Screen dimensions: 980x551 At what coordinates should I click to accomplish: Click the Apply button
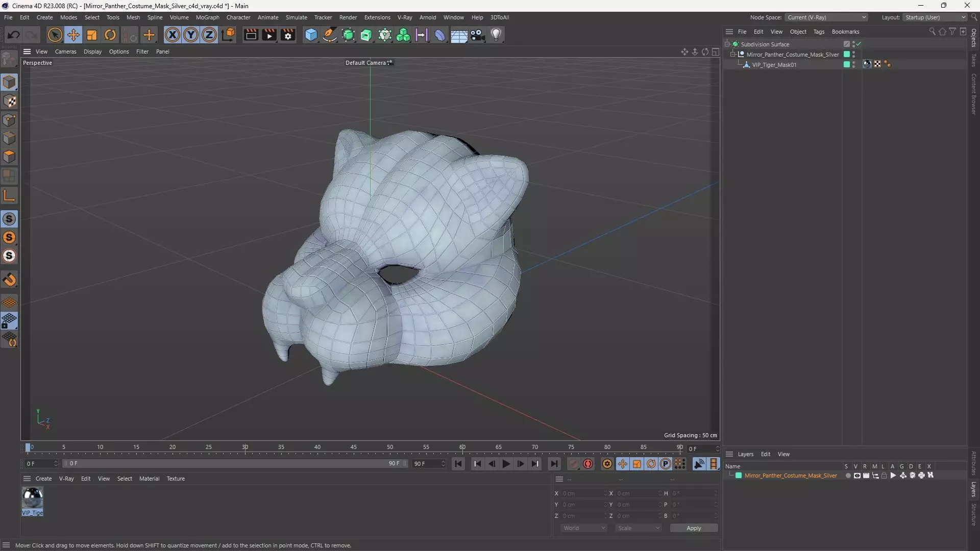point(693,528)
